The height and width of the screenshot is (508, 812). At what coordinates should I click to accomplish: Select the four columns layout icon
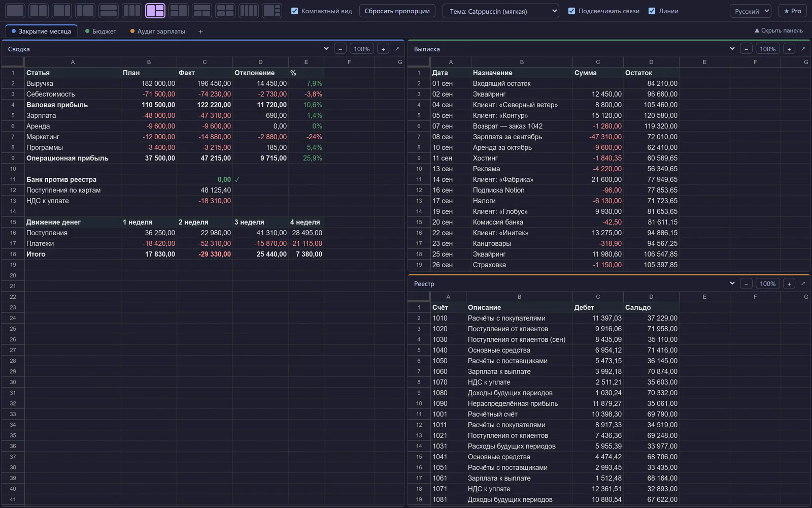[249, 11]
